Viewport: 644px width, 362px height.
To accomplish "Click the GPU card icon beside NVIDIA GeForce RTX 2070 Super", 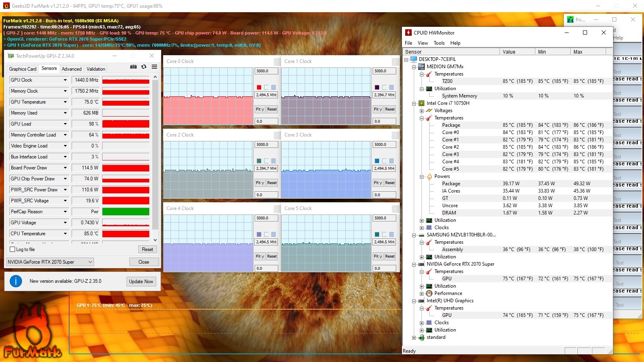I will [x=421, y=264].
